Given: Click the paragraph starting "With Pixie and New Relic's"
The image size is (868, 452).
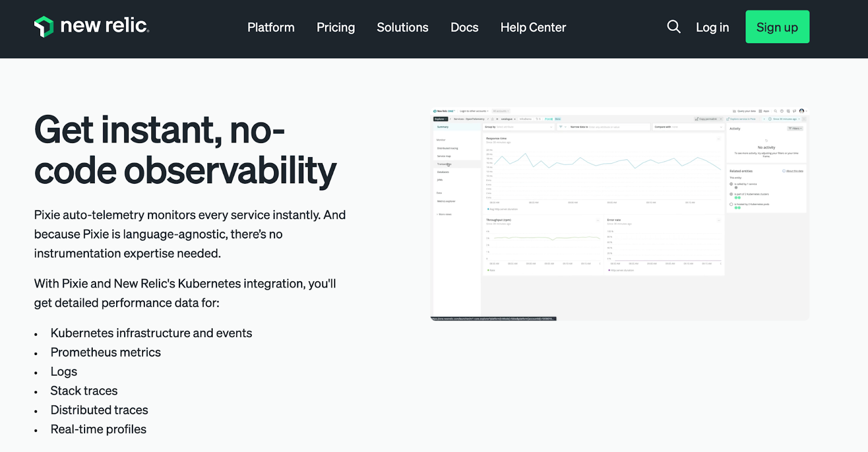Looking at the screenshot, I should [x=185, y=293].
